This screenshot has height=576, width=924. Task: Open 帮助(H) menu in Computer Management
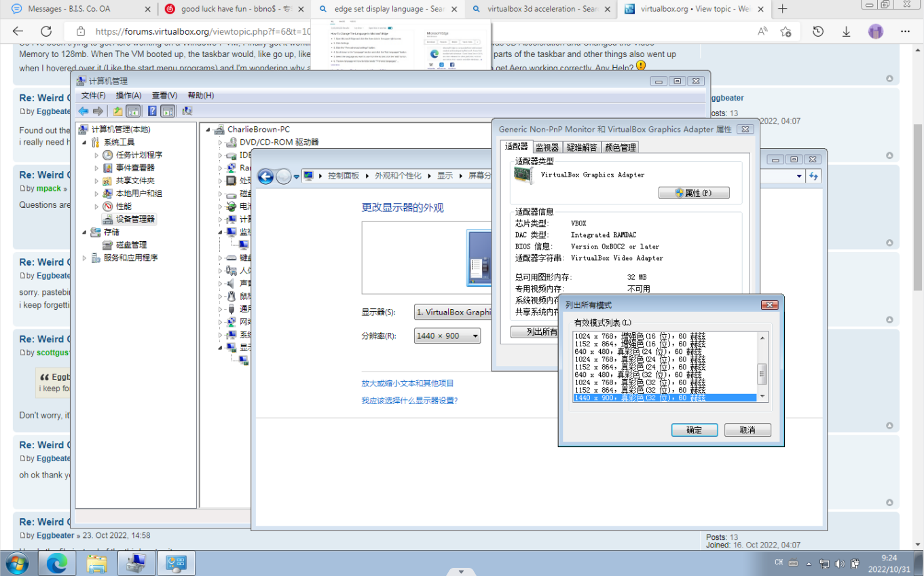tap(200, 96)
